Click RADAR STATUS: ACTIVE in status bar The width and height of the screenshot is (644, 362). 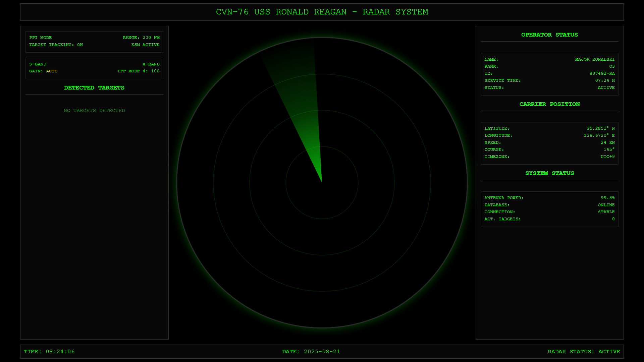coord(584,352)
